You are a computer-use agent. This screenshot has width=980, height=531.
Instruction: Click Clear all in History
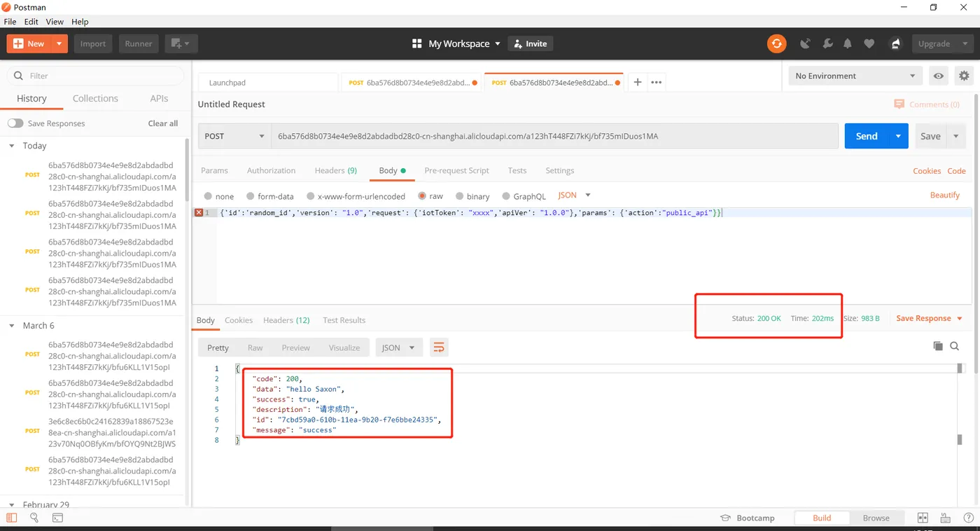click(x=163, y=123)
